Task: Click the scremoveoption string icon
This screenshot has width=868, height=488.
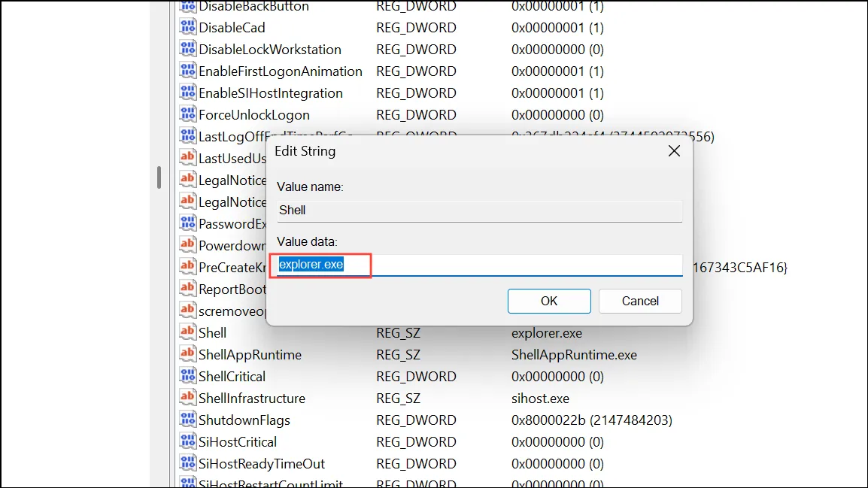Action: coord(187,311)
